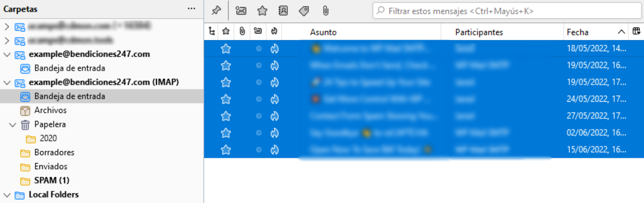
Task: Collapse Local Folders tree
Action: tap(7, 195)
